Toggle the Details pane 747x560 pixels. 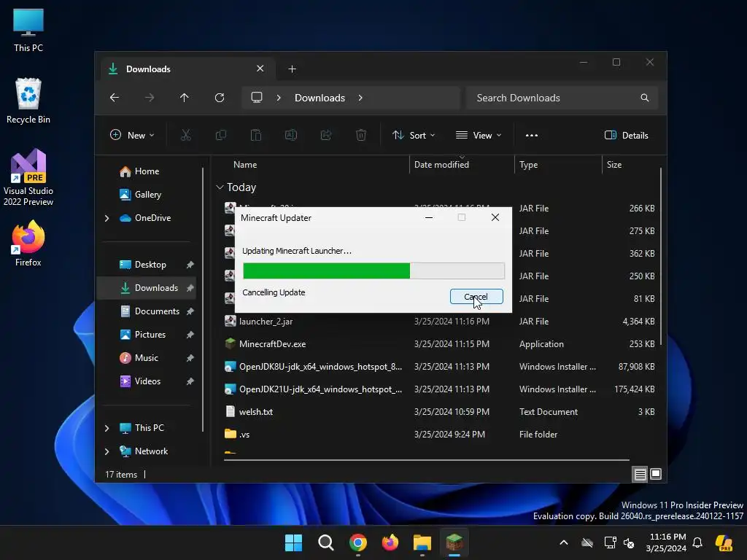click(x=627, y=135)
